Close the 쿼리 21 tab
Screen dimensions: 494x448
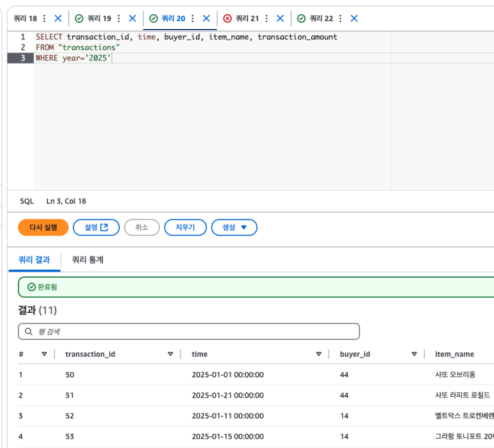click(x=280, y=19)
